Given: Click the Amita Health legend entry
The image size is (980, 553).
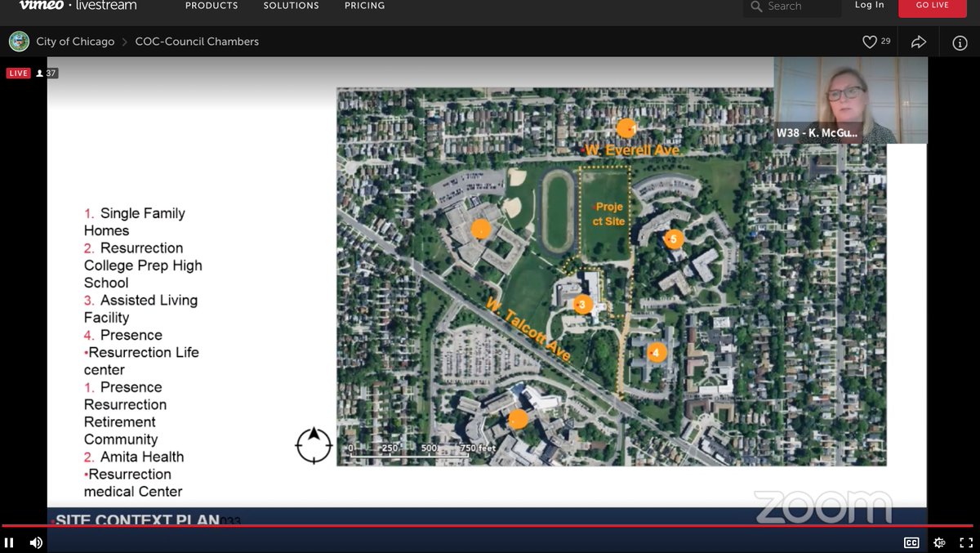Looking at the screenshot, I should click(x=134, y=457).
